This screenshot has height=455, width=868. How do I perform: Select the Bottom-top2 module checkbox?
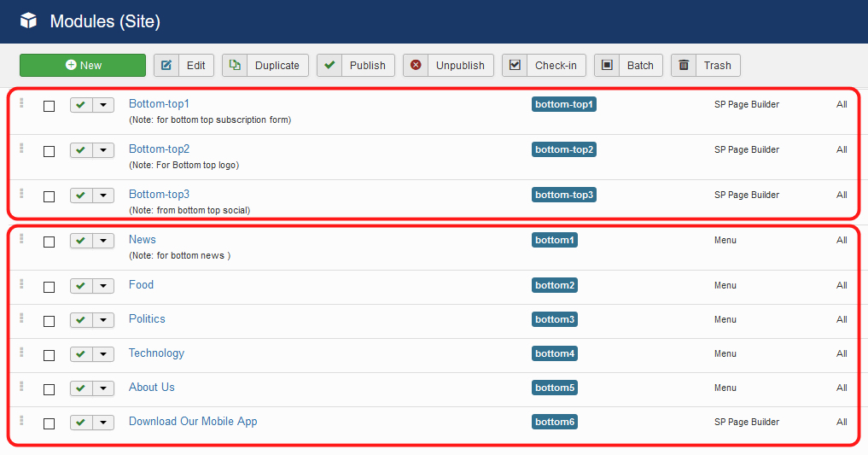tap(50, 151)
